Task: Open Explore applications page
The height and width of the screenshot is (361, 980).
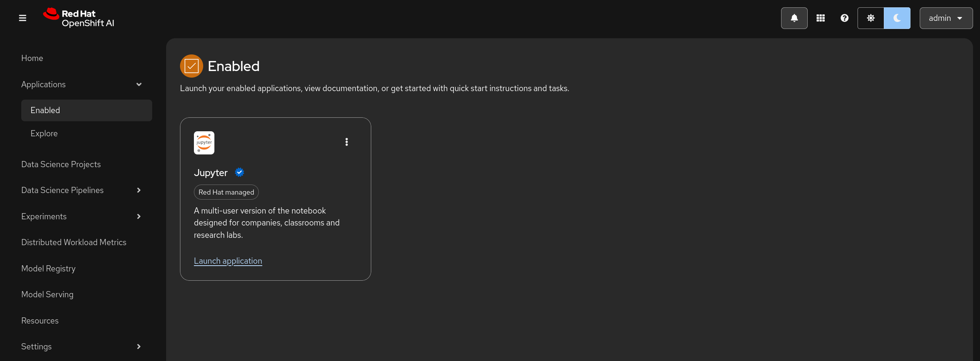Action: 87,134
